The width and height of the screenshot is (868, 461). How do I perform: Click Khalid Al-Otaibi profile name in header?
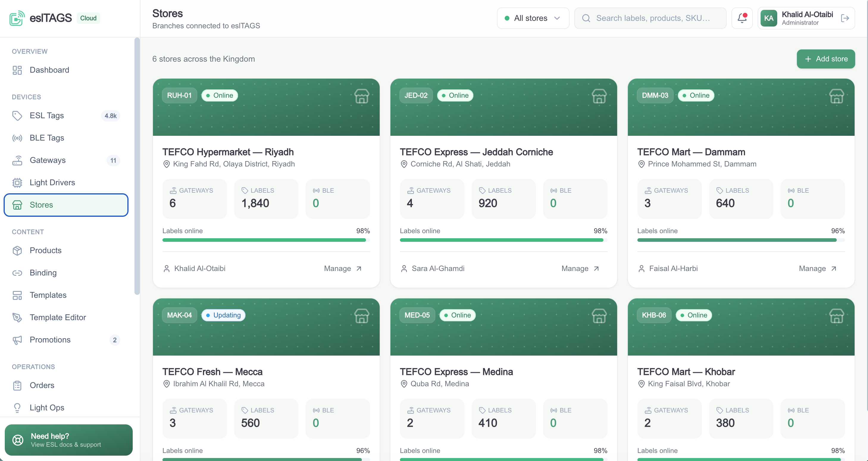click(x=807, y=15)
